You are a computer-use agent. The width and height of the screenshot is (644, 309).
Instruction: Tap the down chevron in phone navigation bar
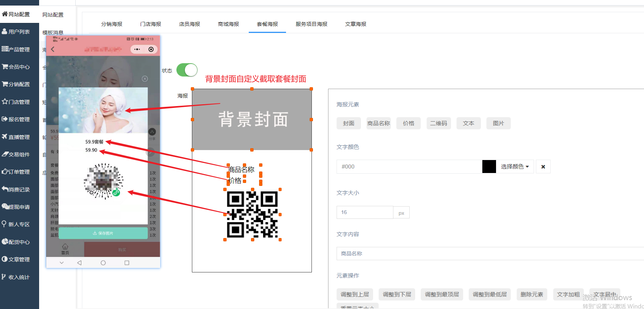[62, 263]
